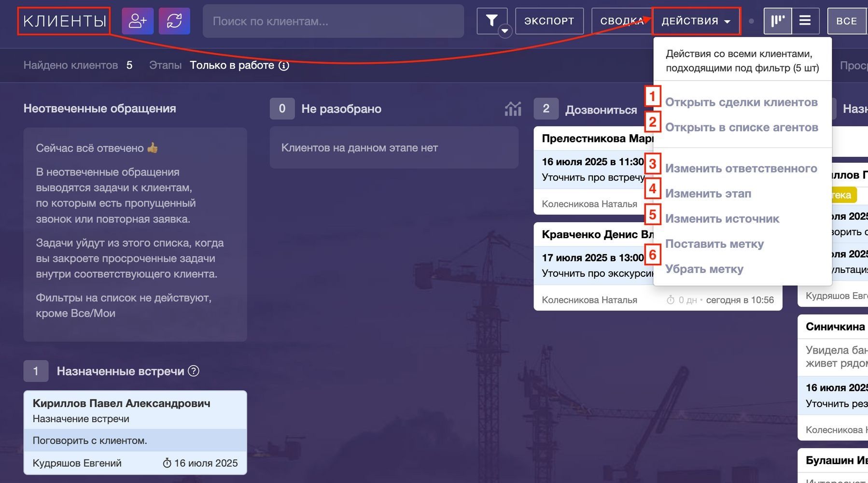Click the 1 count badge of Назначенные встречи
This screenshot has width=868, height=483.
pyautogui.click(x=36, y=371)
